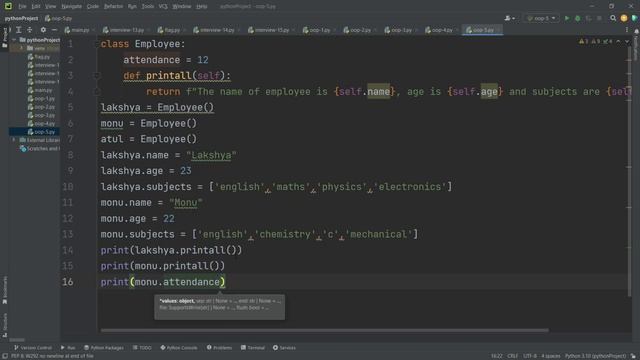
Task: Switch to flag.py editor tab
Action: pyautogui.click(x=171, y=30)
